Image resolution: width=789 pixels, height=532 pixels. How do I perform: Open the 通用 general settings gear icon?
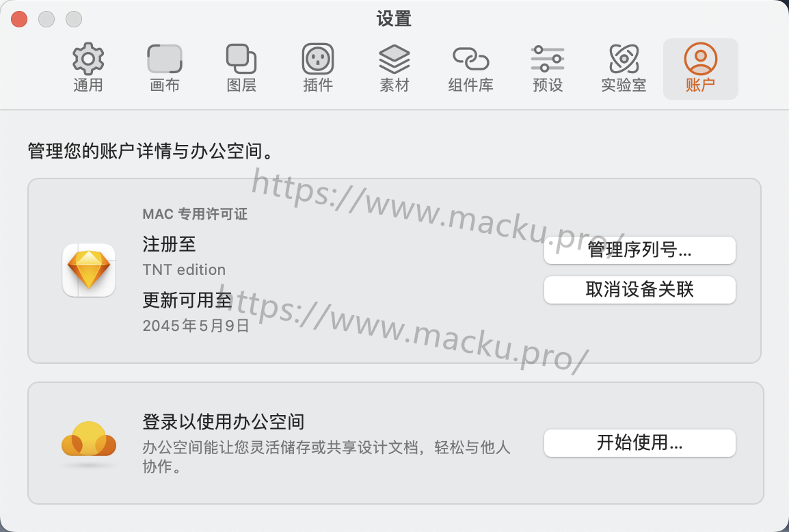point(88,59)
